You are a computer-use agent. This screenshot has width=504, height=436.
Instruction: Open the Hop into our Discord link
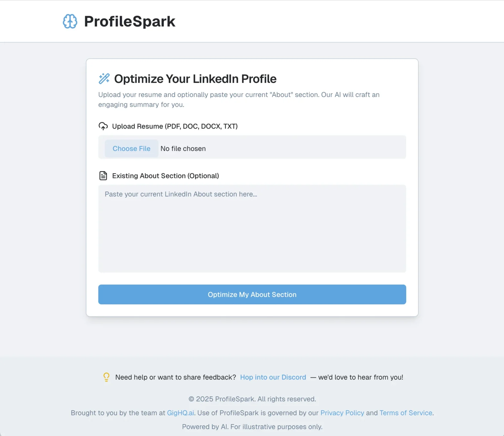[273, 377]
